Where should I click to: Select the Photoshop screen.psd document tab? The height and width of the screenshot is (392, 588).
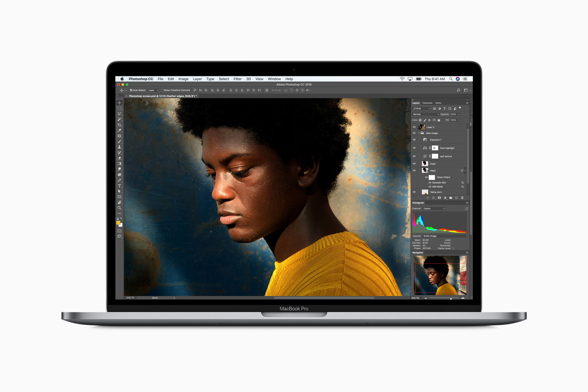(162, 96)
